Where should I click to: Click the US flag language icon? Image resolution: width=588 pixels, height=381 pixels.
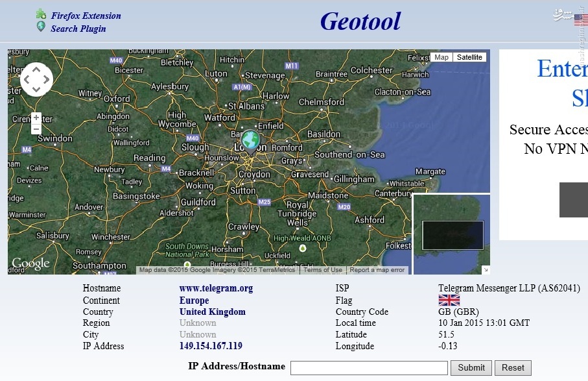(x=581, y=20)
